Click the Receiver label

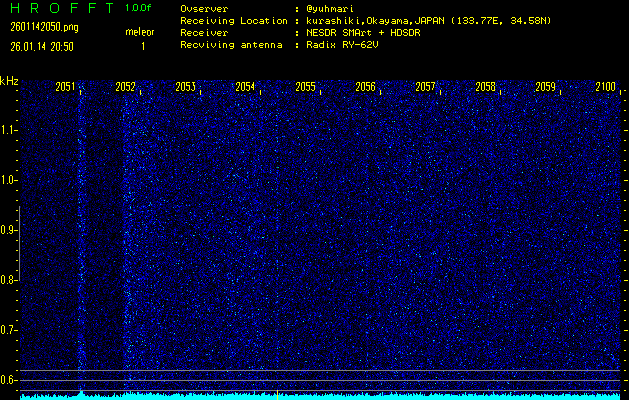coord(204,33)
